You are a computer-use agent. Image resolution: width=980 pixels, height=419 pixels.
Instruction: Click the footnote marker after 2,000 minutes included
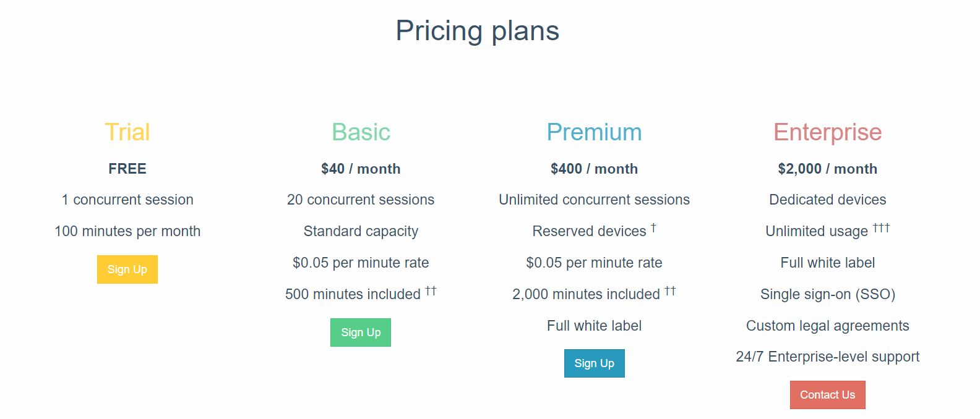click(670, 291)
